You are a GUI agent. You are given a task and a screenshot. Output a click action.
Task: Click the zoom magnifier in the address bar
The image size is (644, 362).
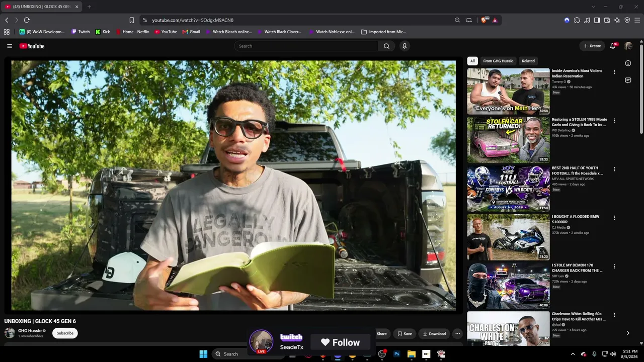pos(457,20)
